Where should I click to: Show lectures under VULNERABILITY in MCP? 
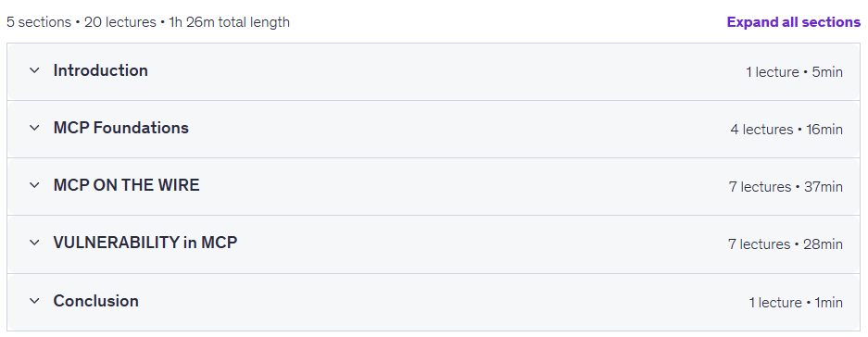point(145,243)
